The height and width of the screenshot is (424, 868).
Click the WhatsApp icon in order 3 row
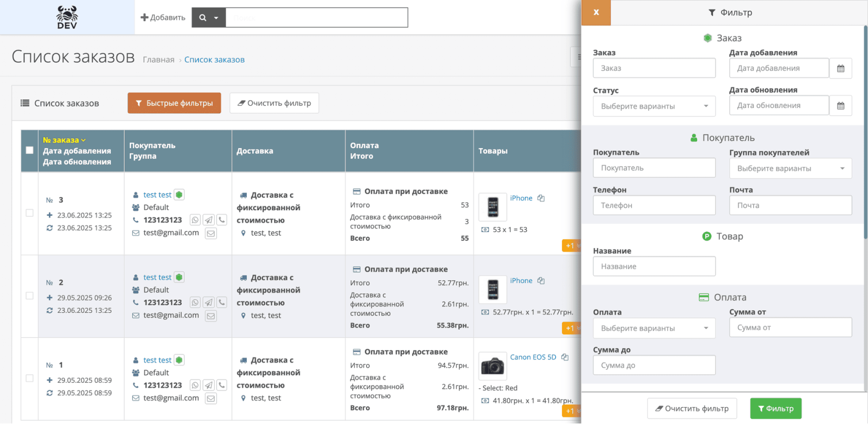[195, 220]
